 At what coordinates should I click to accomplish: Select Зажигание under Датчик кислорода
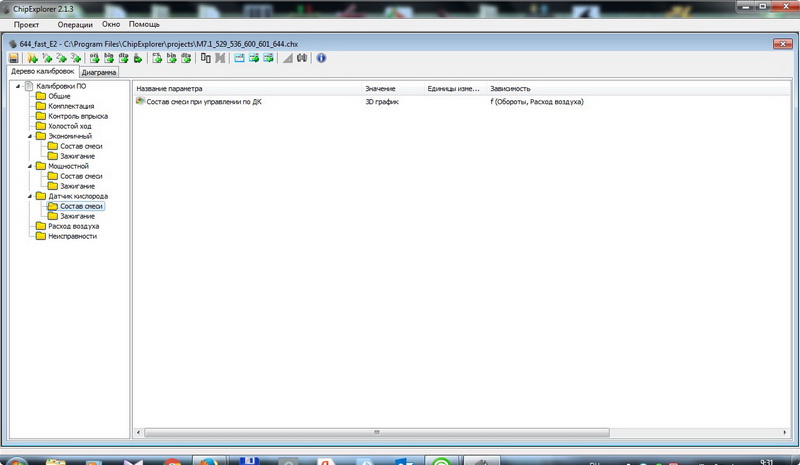[77, 216]
